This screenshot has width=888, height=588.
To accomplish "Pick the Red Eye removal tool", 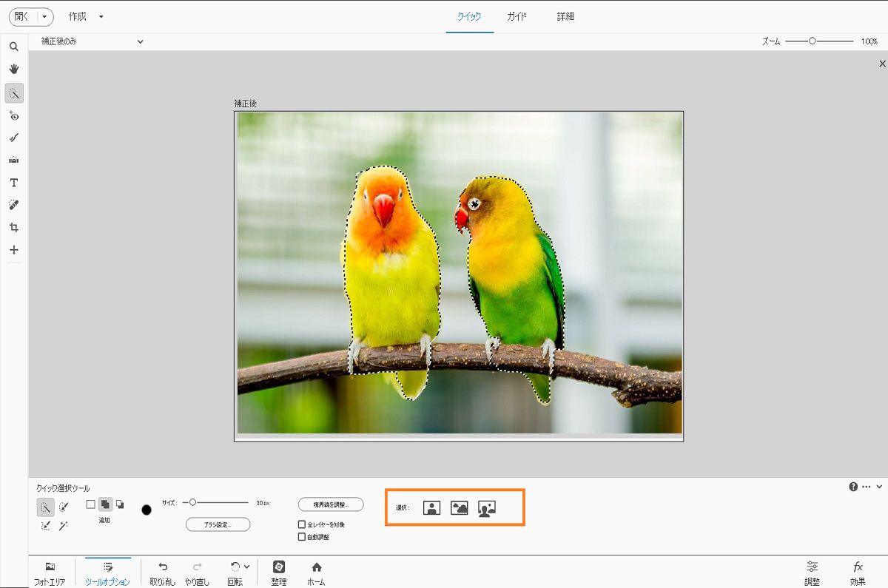I will [13, 115].
